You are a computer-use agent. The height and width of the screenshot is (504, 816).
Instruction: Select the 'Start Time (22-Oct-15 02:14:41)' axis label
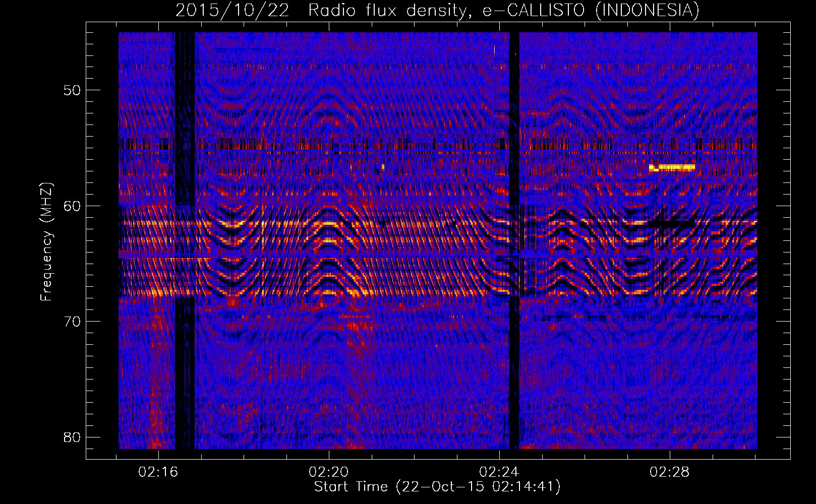click(437, 487)
